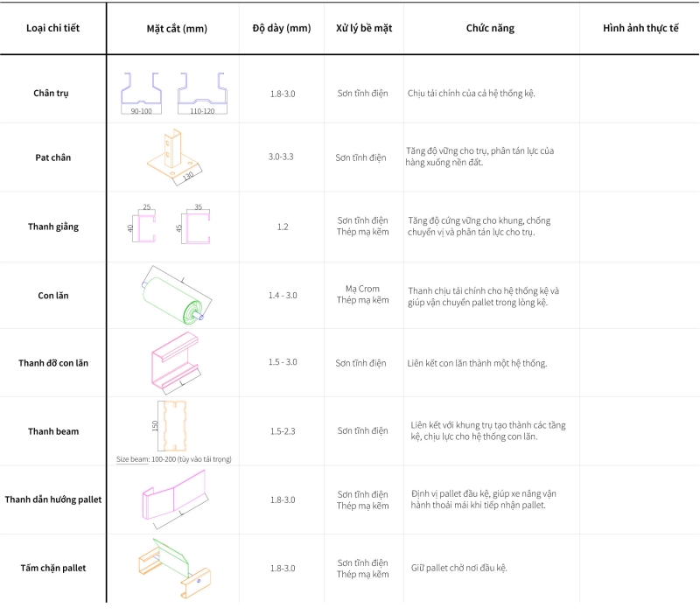Select the Thanh beam 150 cross-section drawing

point(175,427)
